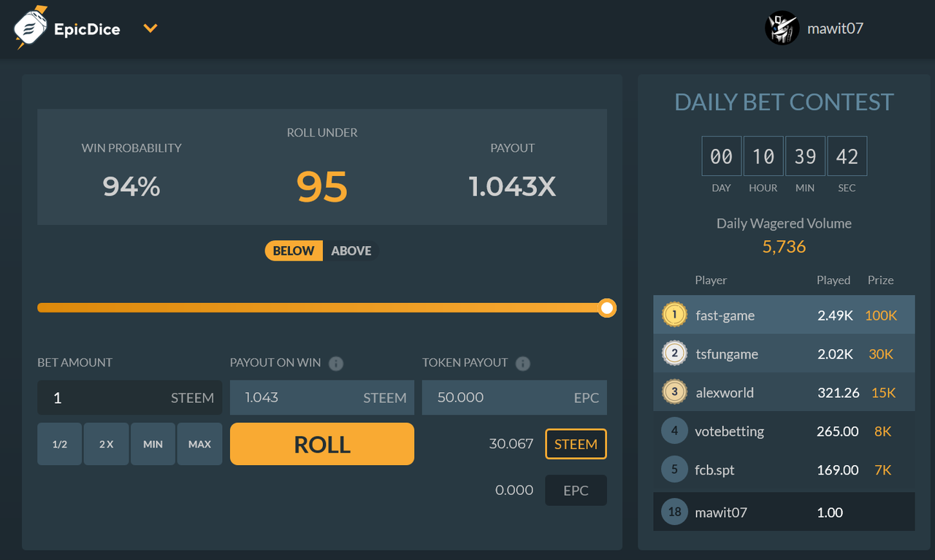
Task: Select player alexworld in leaderboard
Action: click(x=725, y=393)
